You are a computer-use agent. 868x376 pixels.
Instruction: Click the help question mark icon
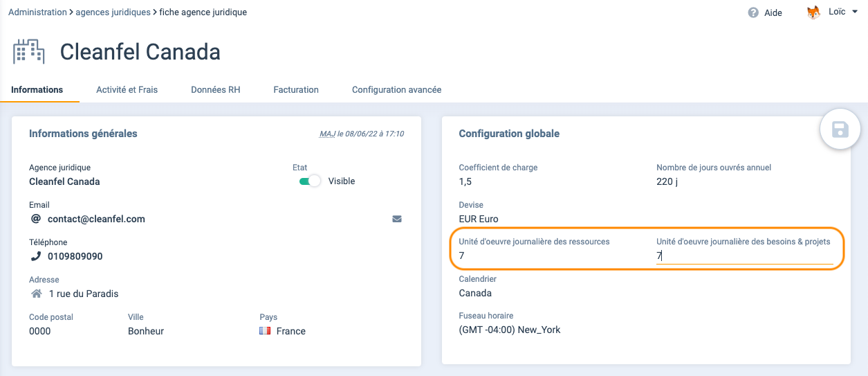753,12
